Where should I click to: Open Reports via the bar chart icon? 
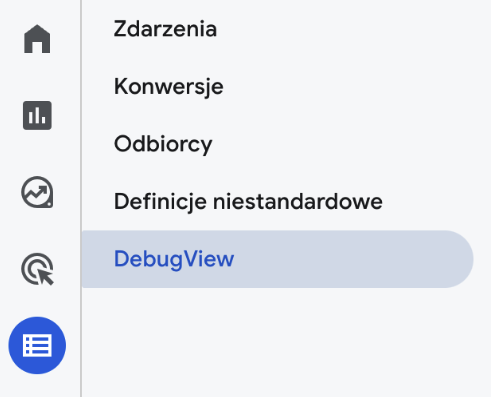[37, 115]
